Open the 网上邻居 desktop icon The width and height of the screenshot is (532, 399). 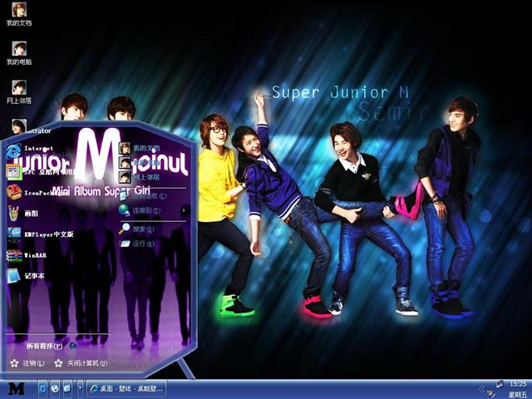19,92
